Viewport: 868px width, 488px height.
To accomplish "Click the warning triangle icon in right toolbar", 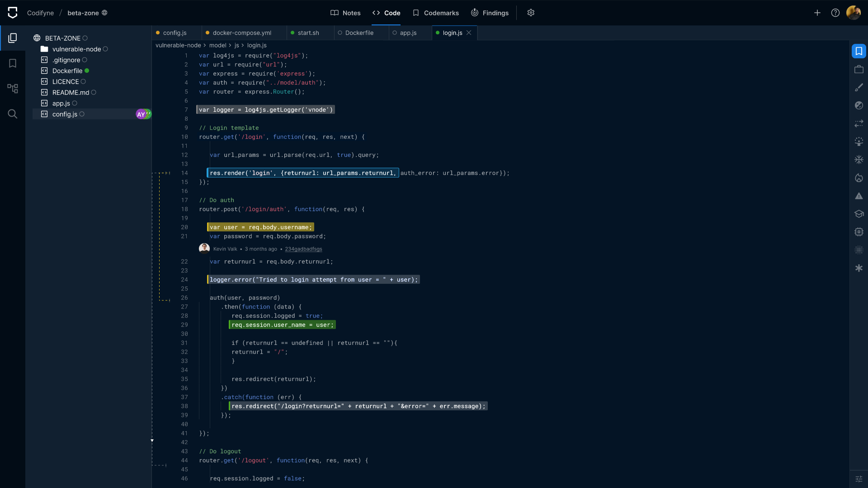I will pos(859,196).
